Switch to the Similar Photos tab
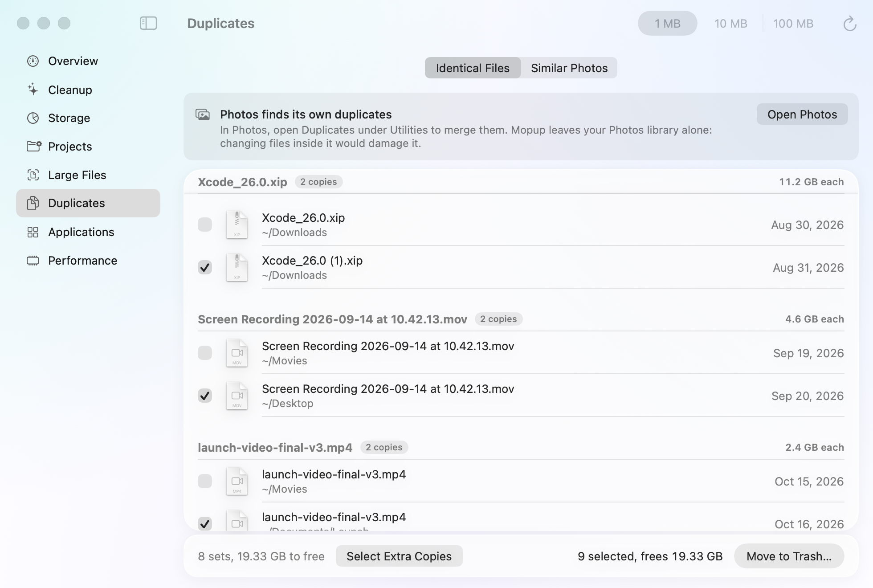 click(569, 68)
